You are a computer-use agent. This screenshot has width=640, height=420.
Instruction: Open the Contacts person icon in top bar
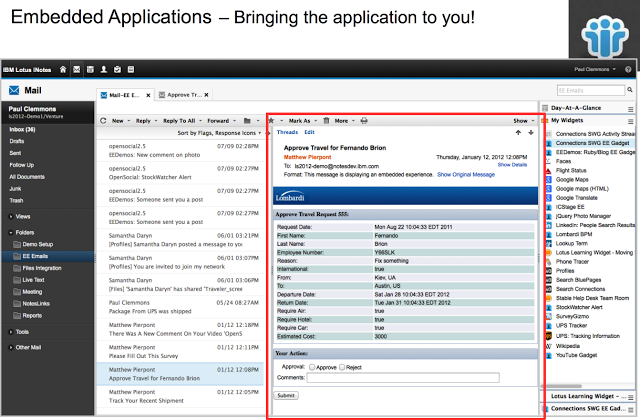(104, 70)
